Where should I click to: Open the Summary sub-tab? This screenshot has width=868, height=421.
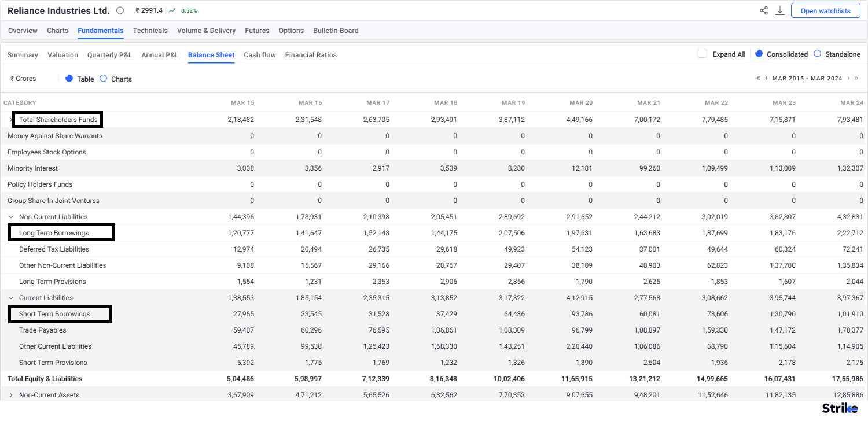(23, 55)
